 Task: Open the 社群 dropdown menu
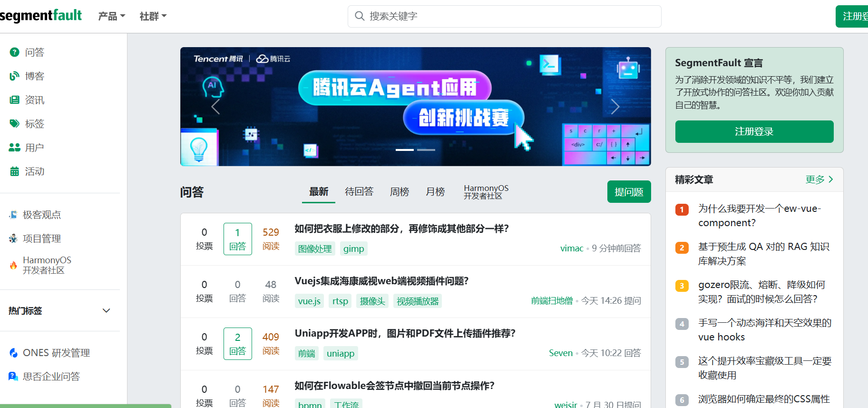(153, 16)
